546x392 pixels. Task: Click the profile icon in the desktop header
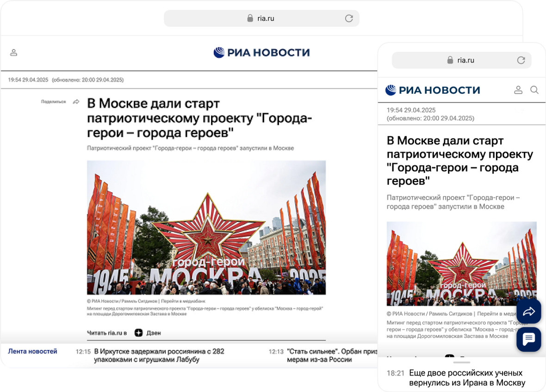(x=13, y=52)
